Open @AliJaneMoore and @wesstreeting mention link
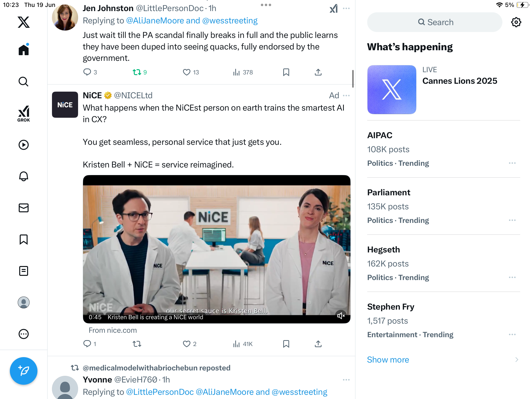The height and width of the screenshot is (399, 532). pyautogui.click(x=192, y=21)
